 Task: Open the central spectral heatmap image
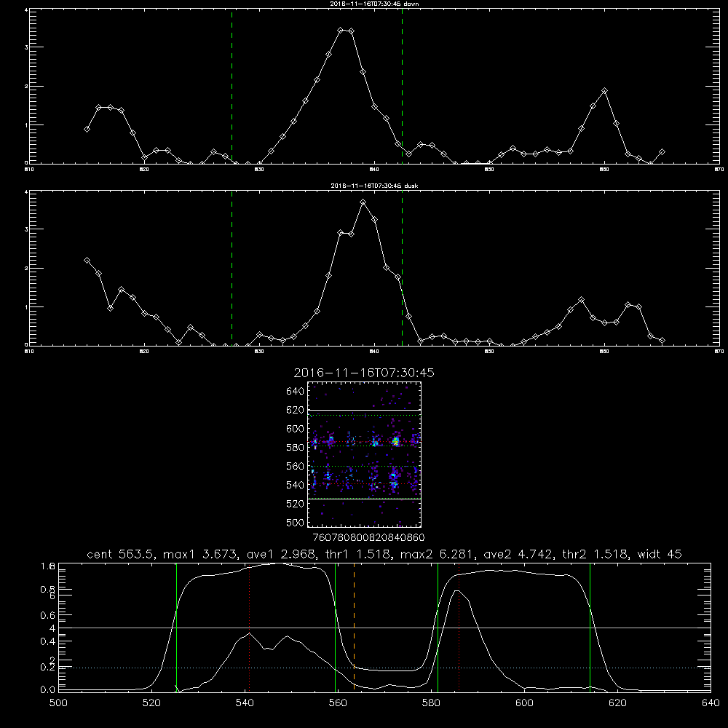point(364,454)
